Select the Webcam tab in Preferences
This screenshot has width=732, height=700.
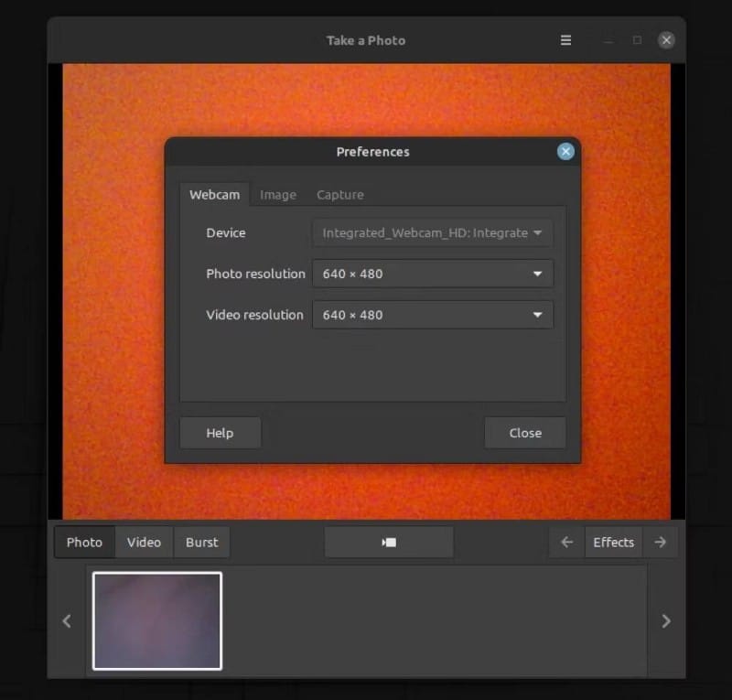tap(215, 194)
